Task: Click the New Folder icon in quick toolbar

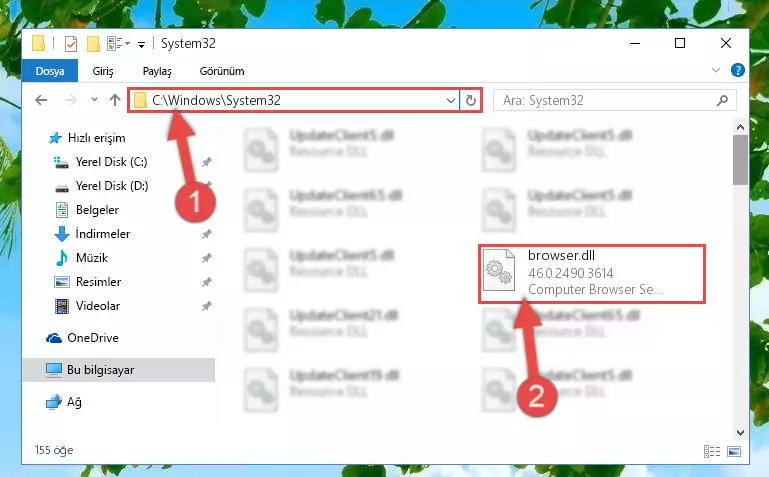Action: pos(93,44)
